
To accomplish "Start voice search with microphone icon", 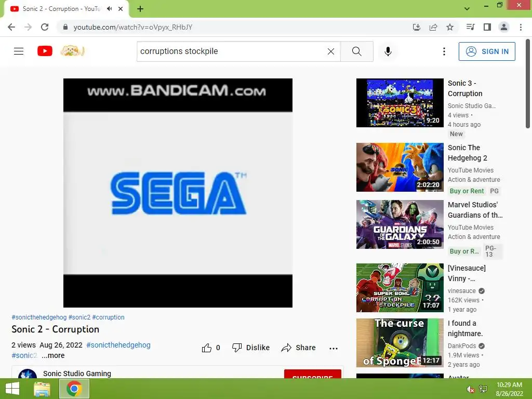I will click(x=388, y=51).
